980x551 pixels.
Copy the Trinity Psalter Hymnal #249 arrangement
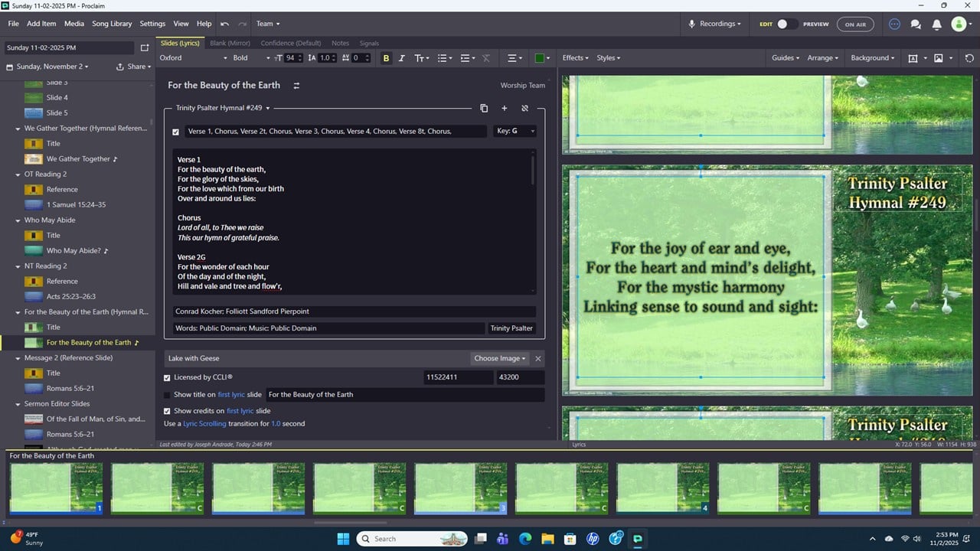pyautogui.click(x=484, y=108)
